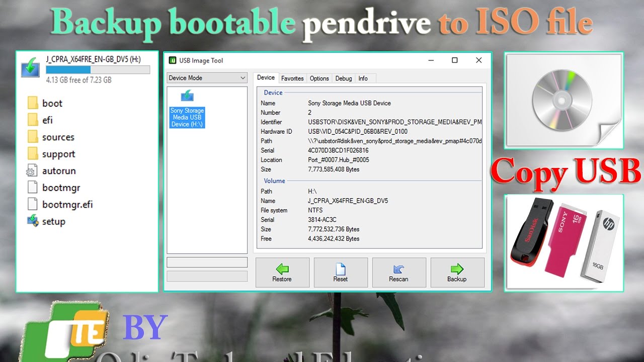Image resolution: width=644 pixels, height=362 pixels.
Task: Click the USB pendrives picture
Action: coord(563,243)
